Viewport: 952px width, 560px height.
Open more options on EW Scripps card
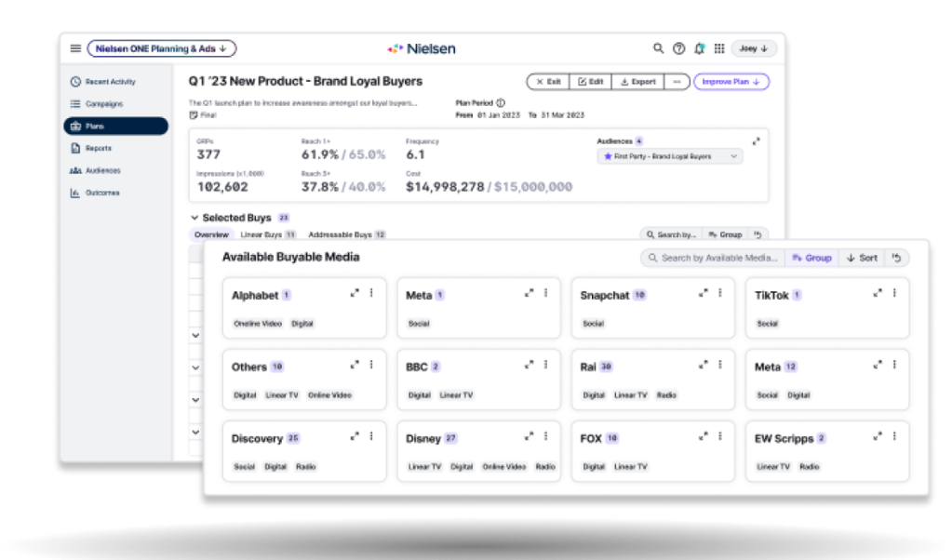894,436
